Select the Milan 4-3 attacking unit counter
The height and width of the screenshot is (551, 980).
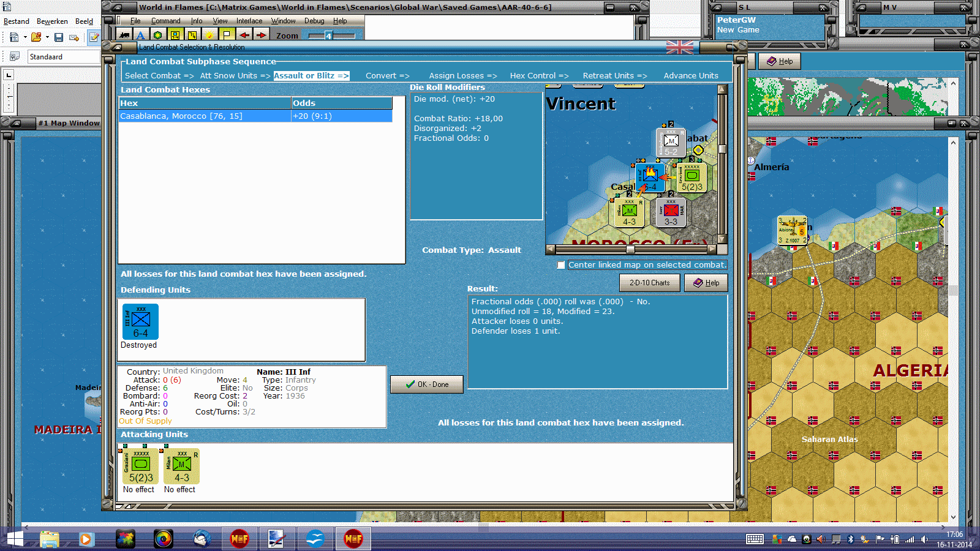coord(181,467)
